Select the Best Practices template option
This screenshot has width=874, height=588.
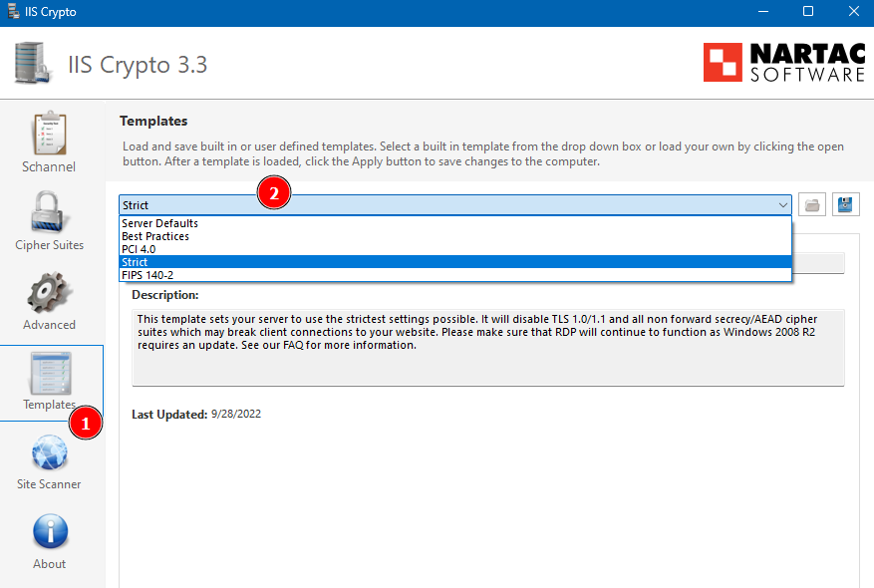[155, 237]
